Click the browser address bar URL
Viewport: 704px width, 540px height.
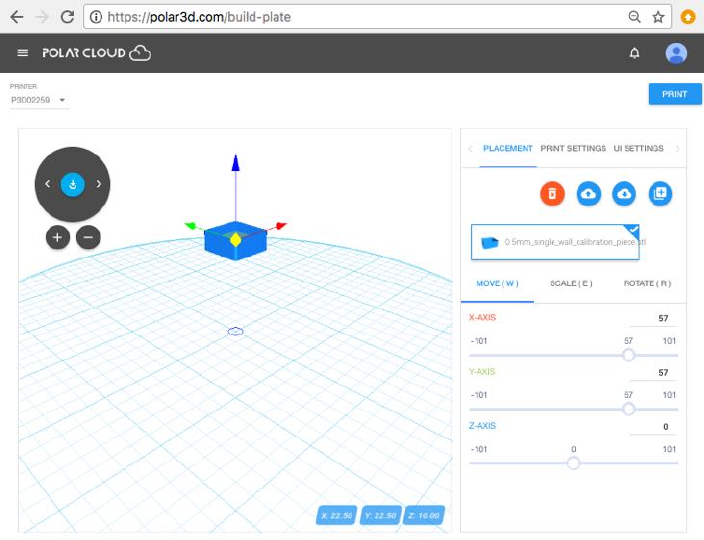click(199, 17)
